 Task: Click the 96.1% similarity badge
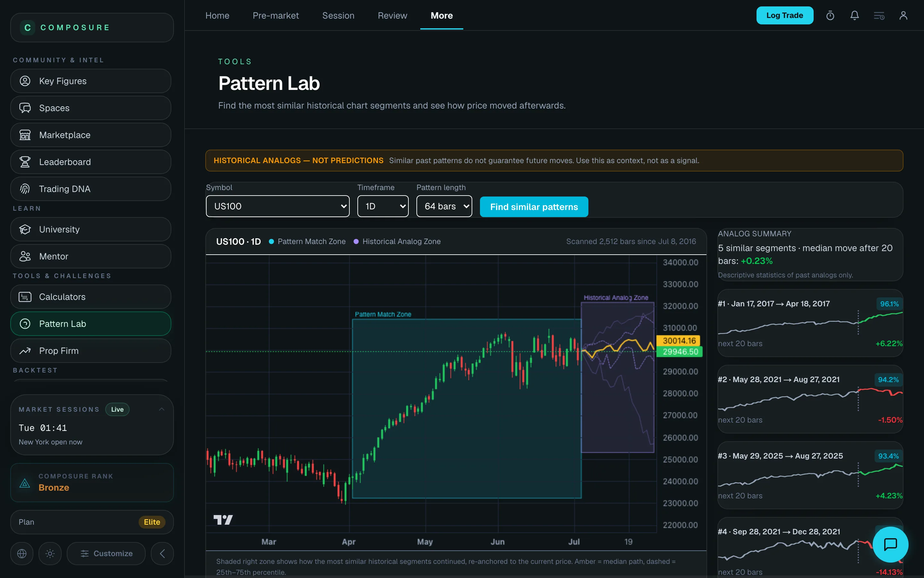(889, 304)
